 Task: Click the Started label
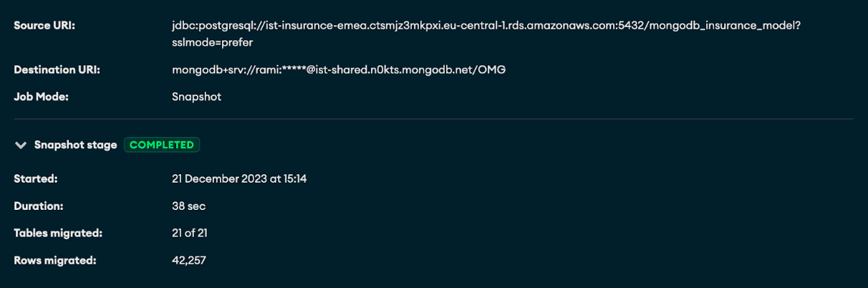pos(36,179)
